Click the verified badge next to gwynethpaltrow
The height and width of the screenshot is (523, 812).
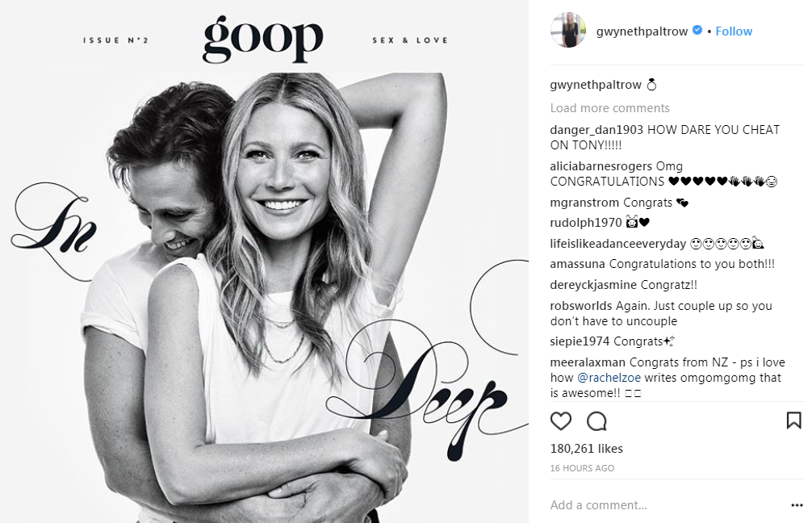pos(697,31)
